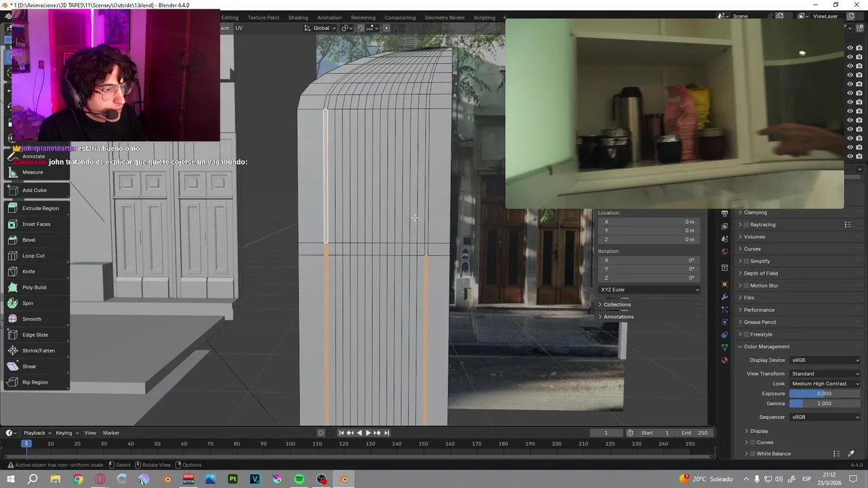This screenshot has width=868, height=488.
Task: Pick the Shrink/Fatten tool
Action: click(x=35, y=350)
